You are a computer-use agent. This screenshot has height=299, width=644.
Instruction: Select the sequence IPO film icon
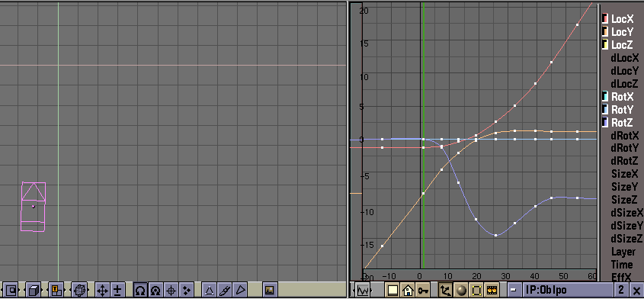click(x=492, y=291)
